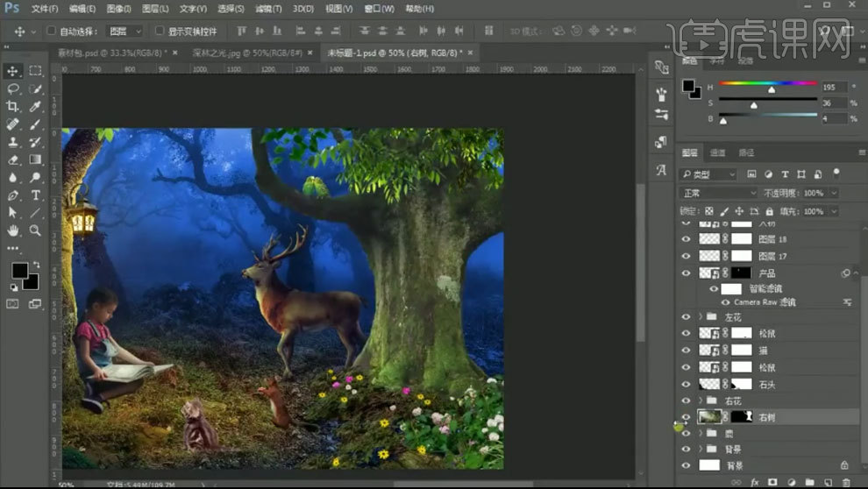Click the foreground color swatch in toolbox
The width and height of the screenshot is (868, 489).
pos(19,271)
